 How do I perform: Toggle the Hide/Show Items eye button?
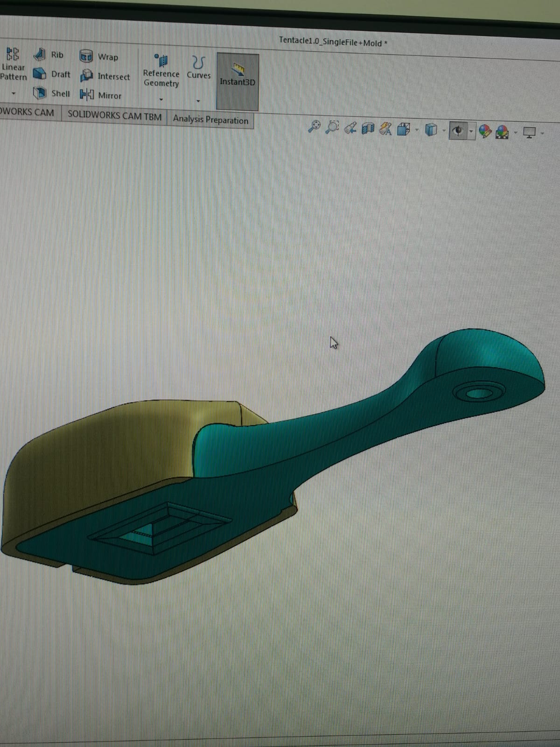pos(458,131)
